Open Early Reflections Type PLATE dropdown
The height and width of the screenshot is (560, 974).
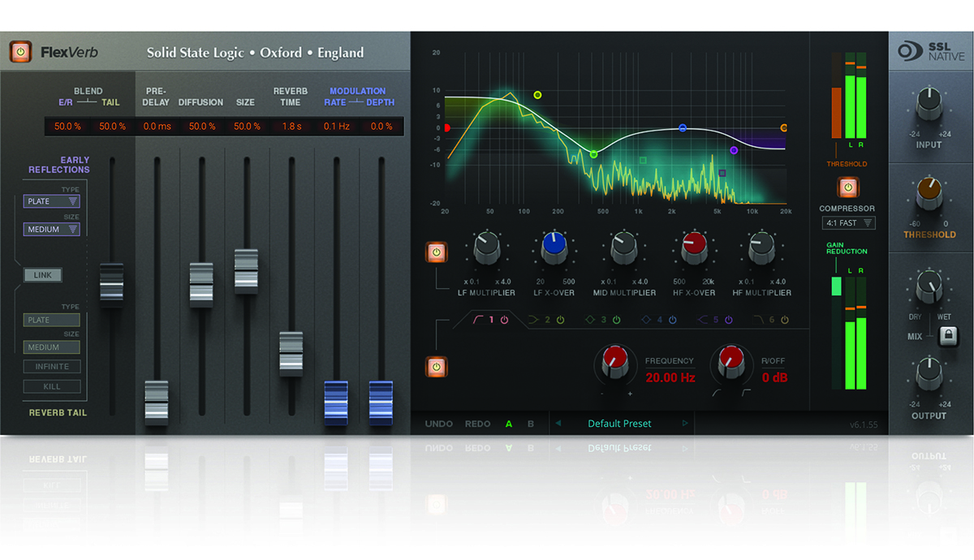click(52, 201)
